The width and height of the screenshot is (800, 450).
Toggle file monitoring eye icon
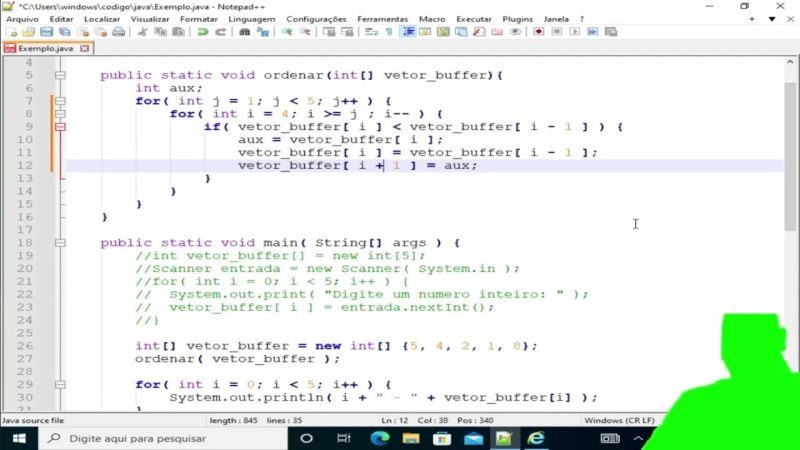515,32
